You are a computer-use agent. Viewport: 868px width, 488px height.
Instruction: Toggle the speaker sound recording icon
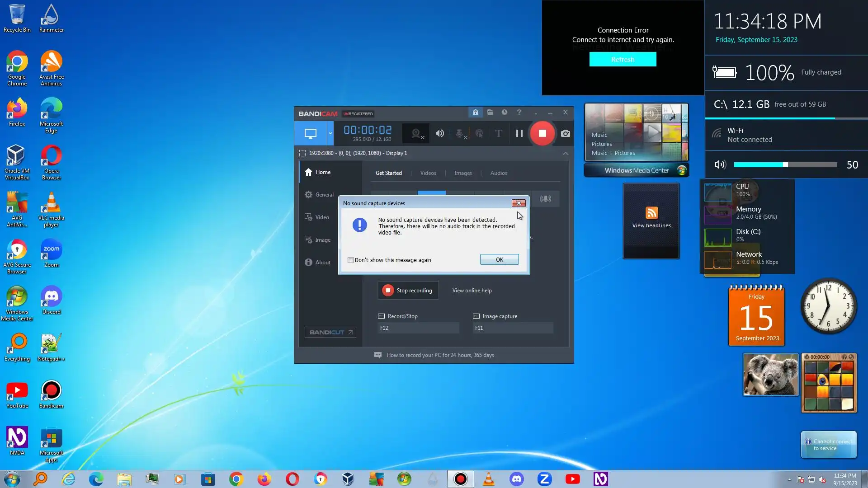(x=439, y=133)
